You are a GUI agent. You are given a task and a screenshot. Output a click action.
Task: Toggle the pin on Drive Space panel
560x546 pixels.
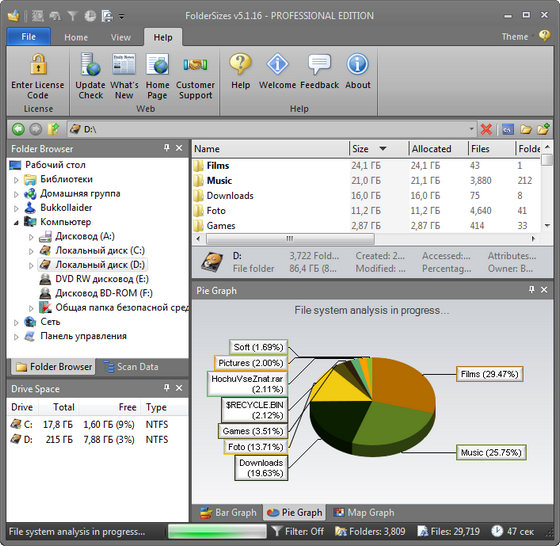[x=167, y=388]
